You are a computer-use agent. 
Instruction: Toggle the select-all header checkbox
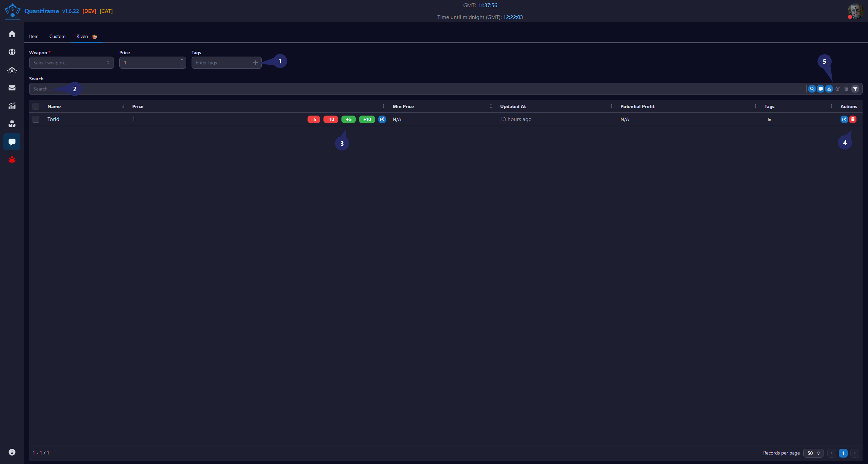pos(36,106)
